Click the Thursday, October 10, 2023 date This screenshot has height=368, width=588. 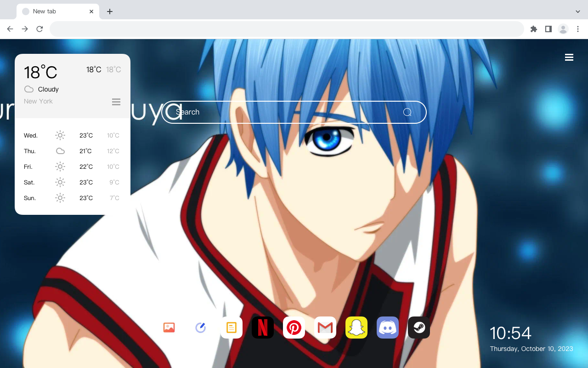click(x=531, y=349)
